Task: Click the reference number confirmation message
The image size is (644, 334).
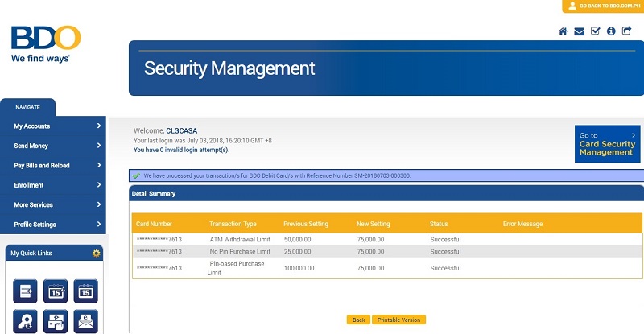Action: click(x=277, y=175)
